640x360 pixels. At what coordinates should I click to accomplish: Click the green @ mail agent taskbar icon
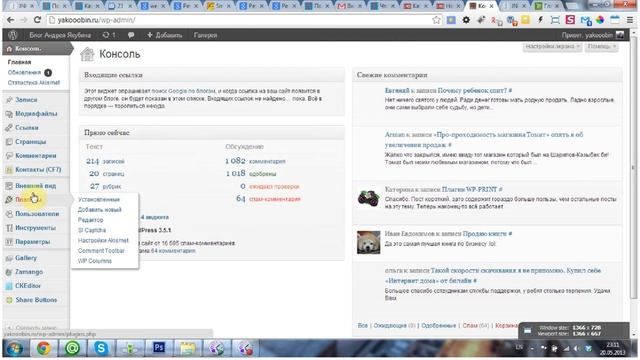tap(72, 348)
